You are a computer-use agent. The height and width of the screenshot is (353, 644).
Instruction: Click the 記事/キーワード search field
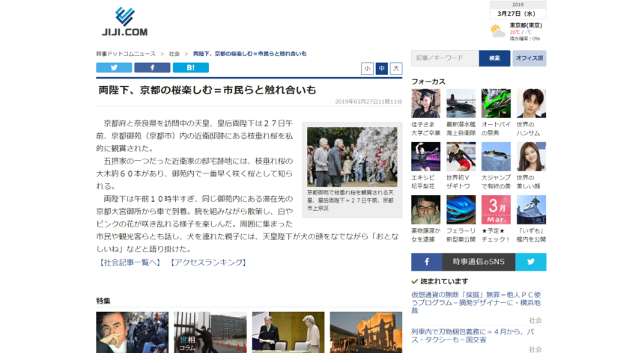tap(444, 58)
